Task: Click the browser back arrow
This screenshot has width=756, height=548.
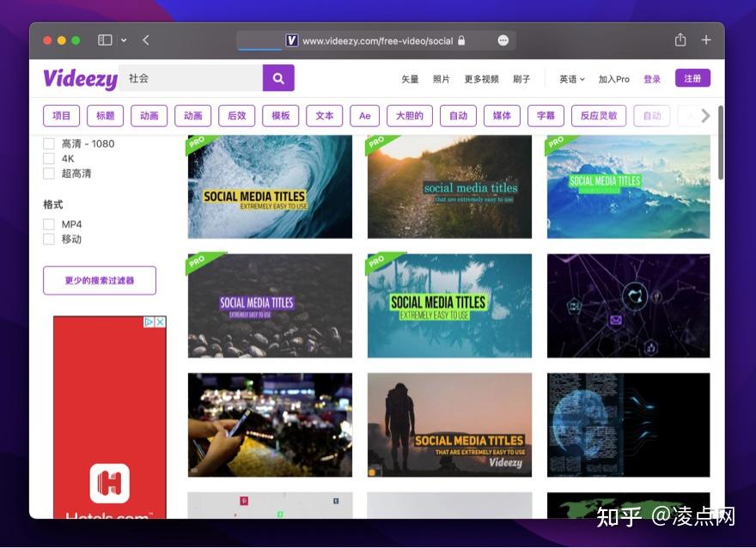Action: pyautogui.click(x=146, y=40)
